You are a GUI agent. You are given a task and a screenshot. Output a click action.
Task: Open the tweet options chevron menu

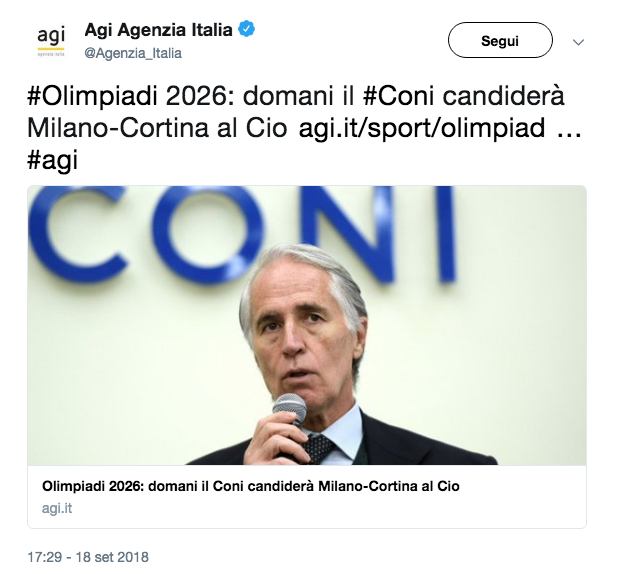coord(577,42)
